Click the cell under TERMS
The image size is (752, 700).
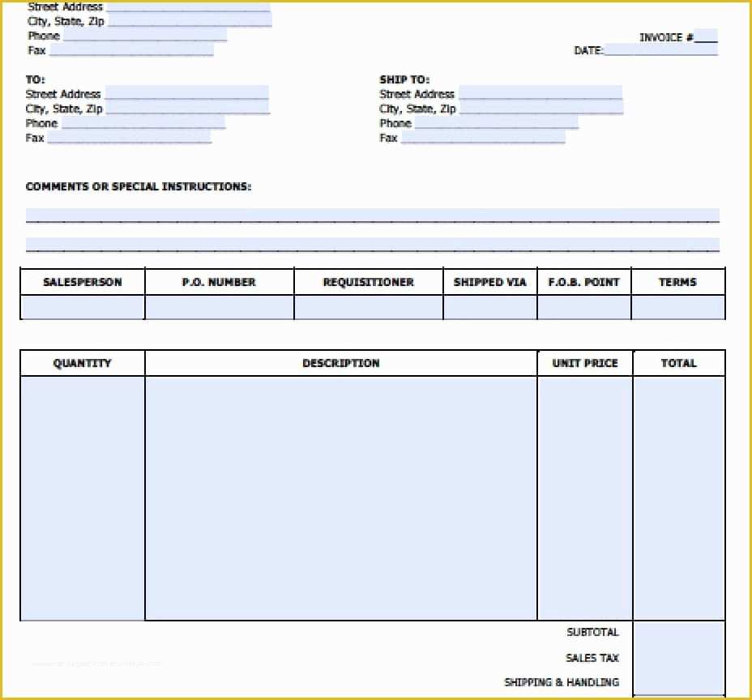coord(677,307)
